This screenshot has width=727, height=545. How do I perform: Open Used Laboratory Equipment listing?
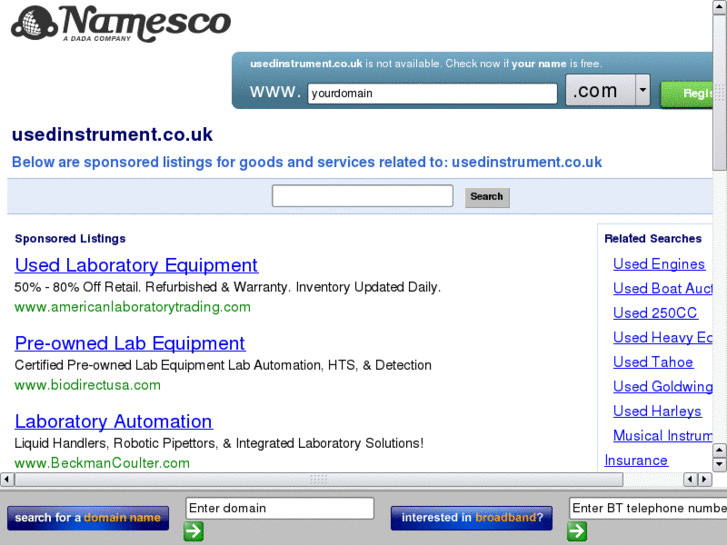tap(136, 265)
